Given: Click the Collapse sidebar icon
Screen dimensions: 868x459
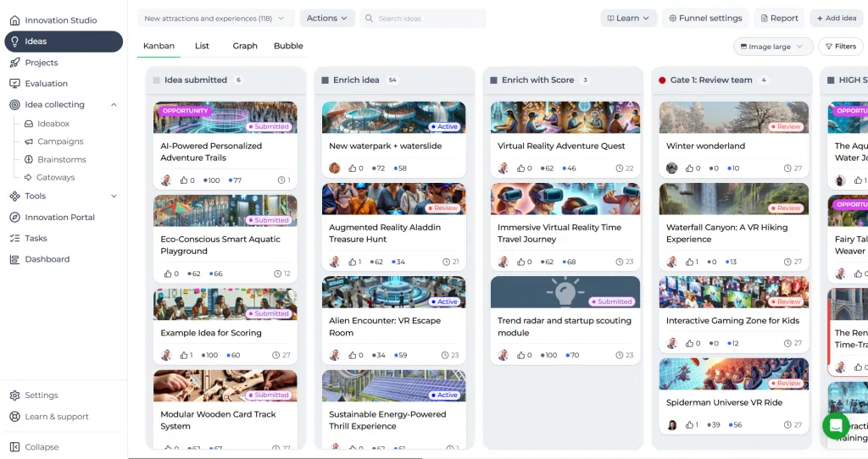Looking at the screenshot, I should coord(15,447).
